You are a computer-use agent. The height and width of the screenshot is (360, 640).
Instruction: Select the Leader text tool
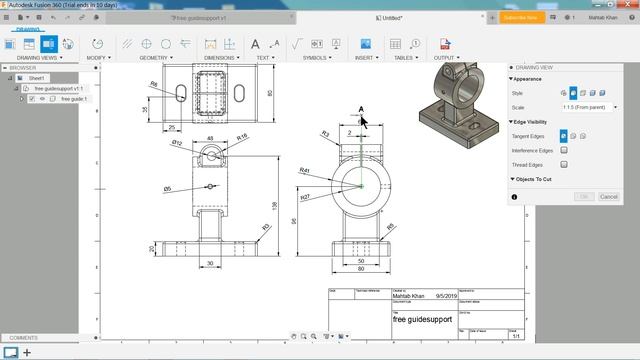[274, 44]
